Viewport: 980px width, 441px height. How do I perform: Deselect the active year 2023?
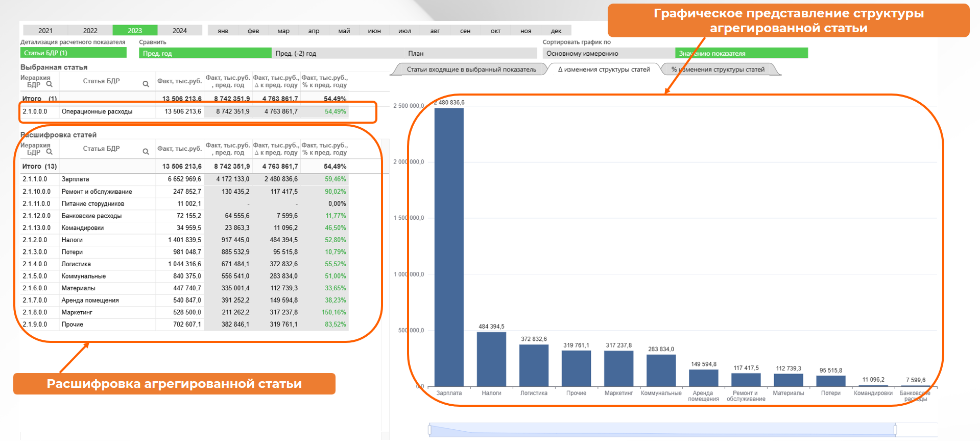coord(135,31)
